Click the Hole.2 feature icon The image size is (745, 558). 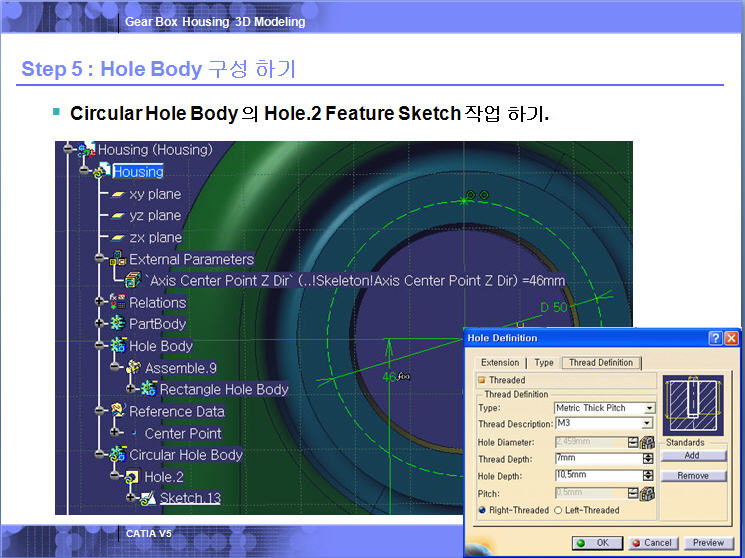coord(132,477)
